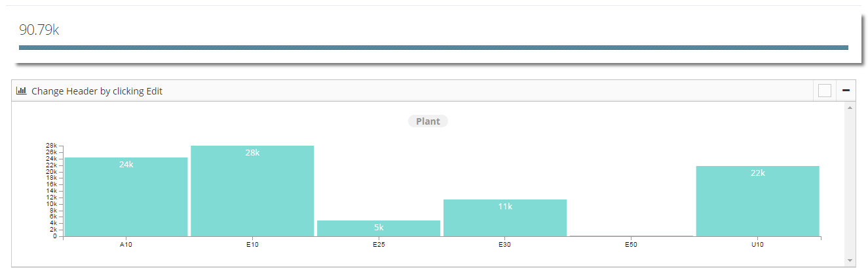
Task: Click the vertical scrollbar track of the chart panel
Action: coord(850,184)
